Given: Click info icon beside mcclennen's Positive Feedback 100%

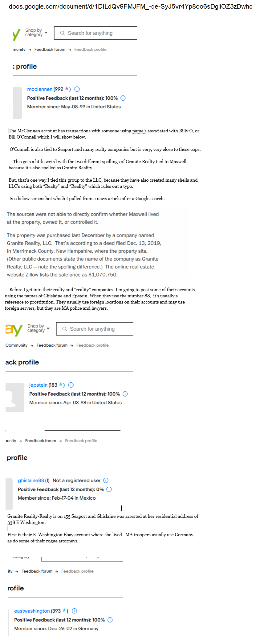Looking at the screenshot, I should tap(123, 98).
